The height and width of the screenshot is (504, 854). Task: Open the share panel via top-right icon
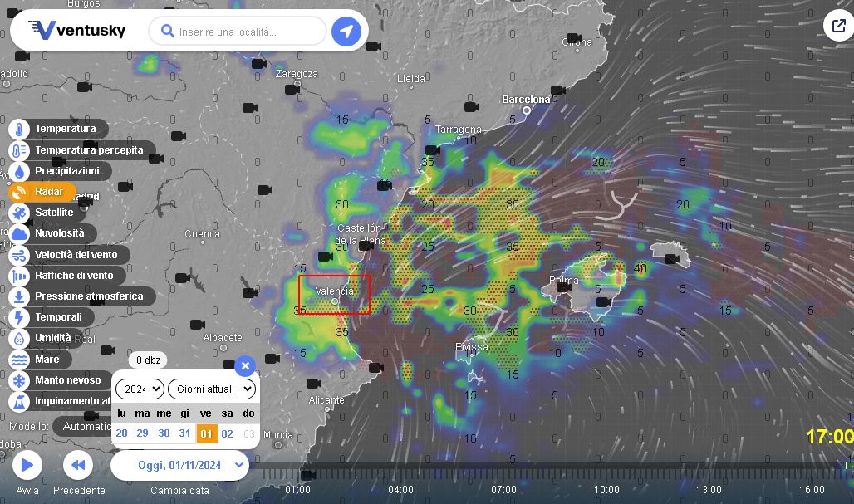837,25
